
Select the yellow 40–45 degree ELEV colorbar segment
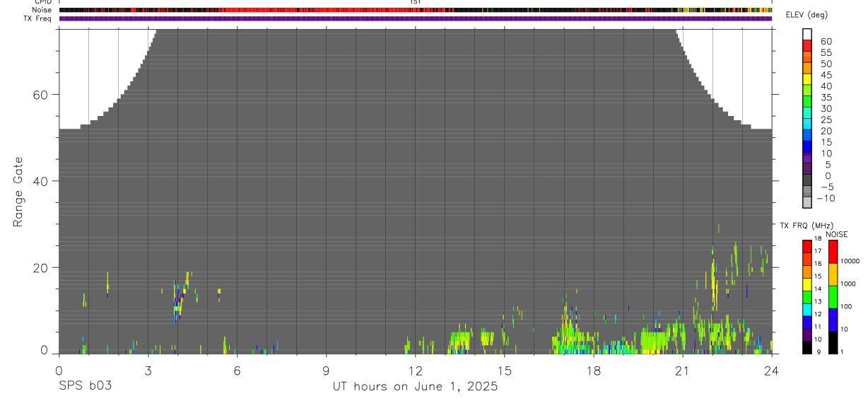[x=807, y=79]
